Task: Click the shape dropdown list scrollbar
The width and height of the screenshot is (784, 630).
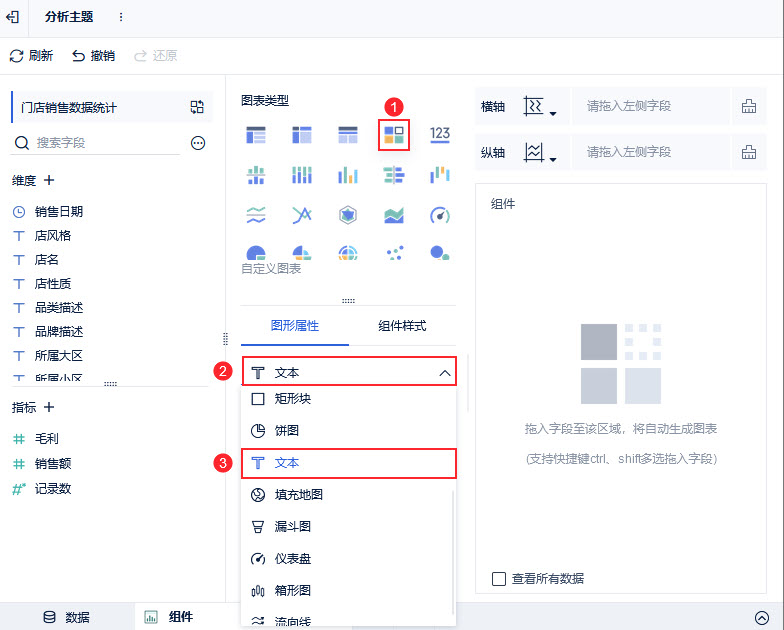Action: (453, 552)
